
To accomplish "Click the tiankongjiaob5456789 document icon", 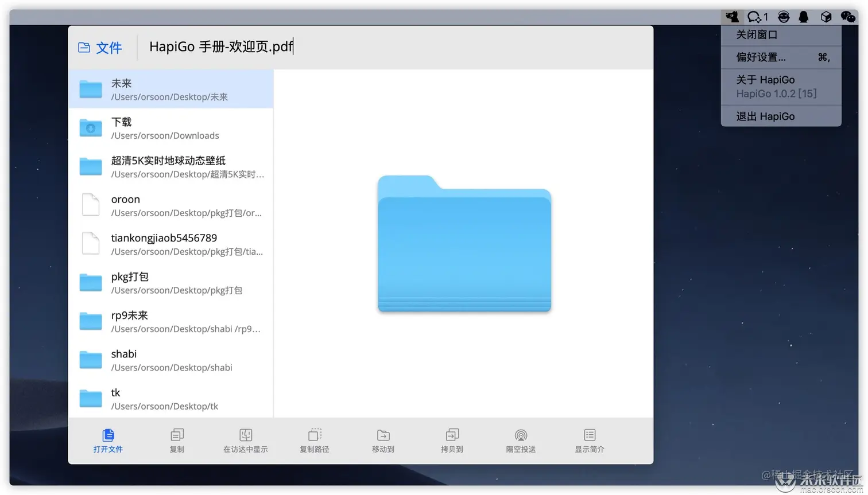I will tap(91, 243).
